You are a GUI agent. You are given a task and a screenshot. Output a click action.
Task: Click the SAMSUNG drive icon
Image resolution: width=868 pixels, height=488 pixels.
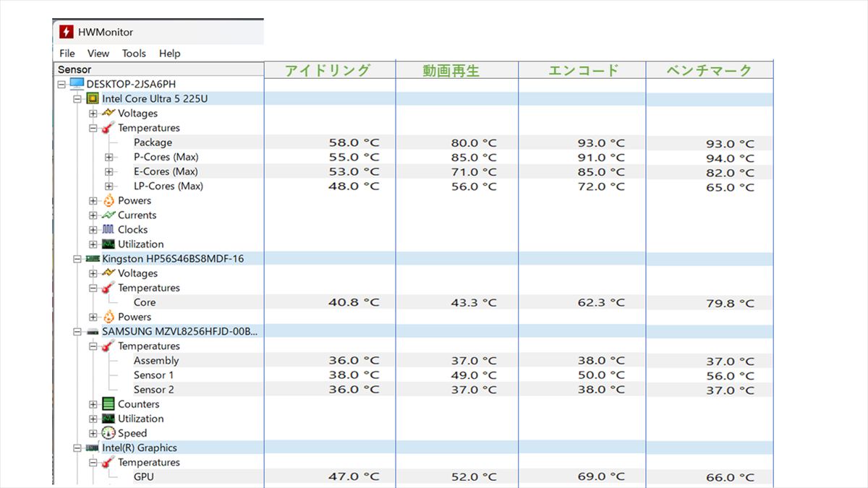[93, 331]
